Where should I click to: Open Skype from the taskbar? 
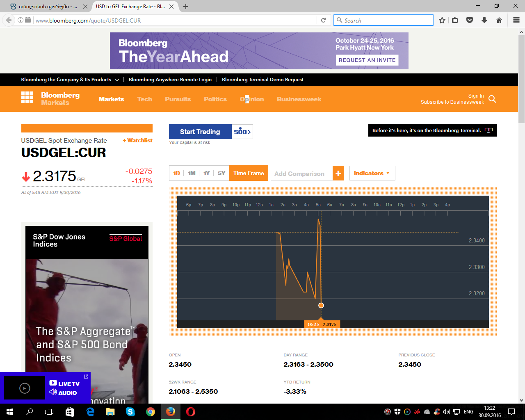click(130, 412)
